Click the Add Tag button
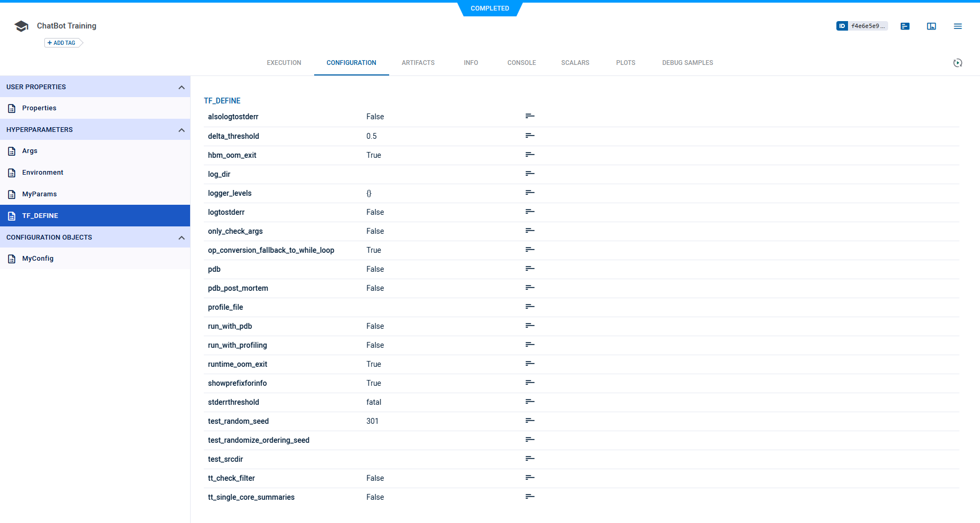This screenshot has height=523, width=980. [62, 43]
